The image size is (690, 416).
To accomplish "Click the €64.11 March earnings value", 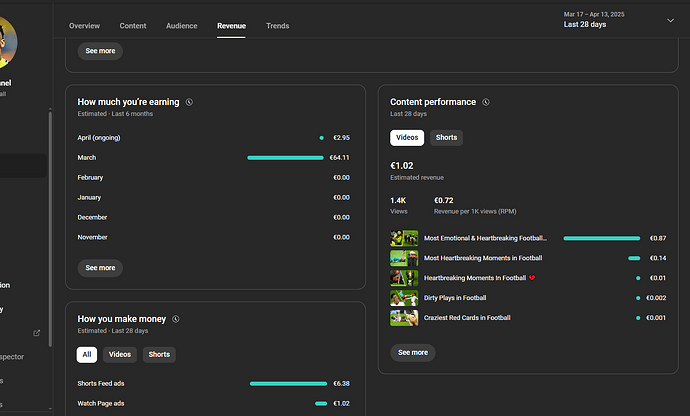I will [340, 158].
